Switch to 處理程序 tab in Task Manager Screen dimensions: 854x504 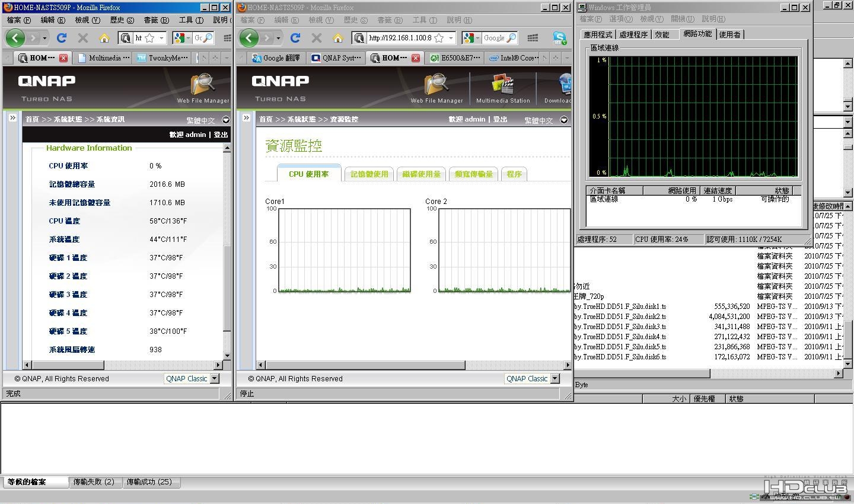point(633,34)
